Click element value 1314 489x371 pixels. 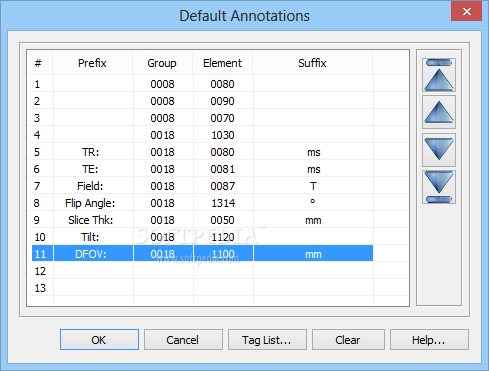223,203
